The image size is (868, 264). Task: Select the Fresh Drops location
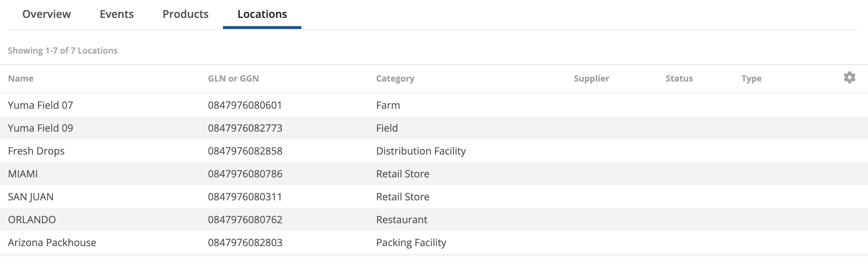(x=434, y=151)
